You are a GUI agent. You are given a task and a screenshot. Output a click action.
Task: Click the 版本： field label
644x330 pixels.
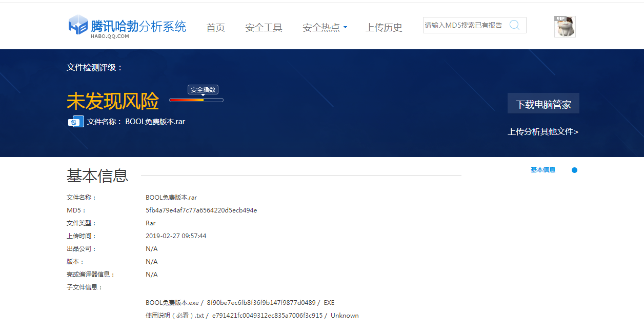pyautogui.click(x=75, y=262)
